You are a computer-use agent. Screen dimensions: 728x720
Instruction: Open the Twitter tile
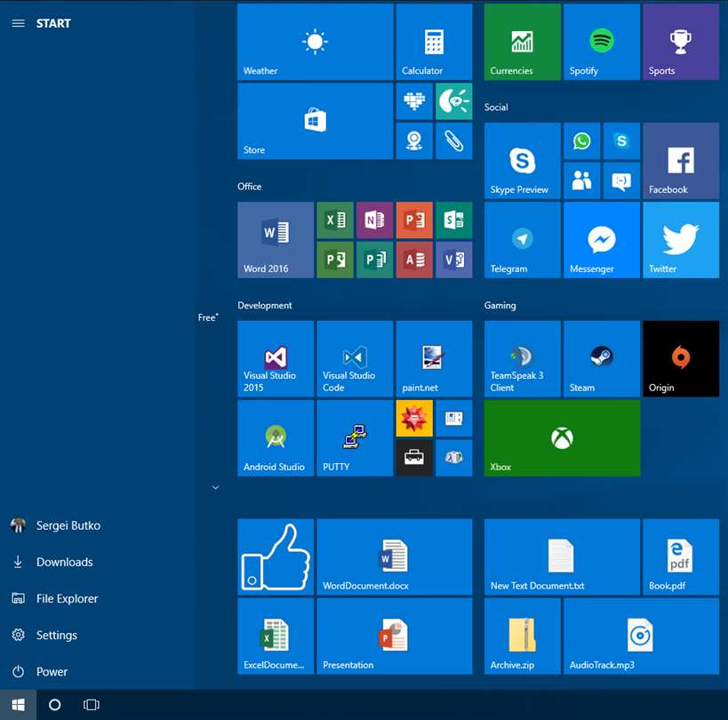click(x=681, y=240)
